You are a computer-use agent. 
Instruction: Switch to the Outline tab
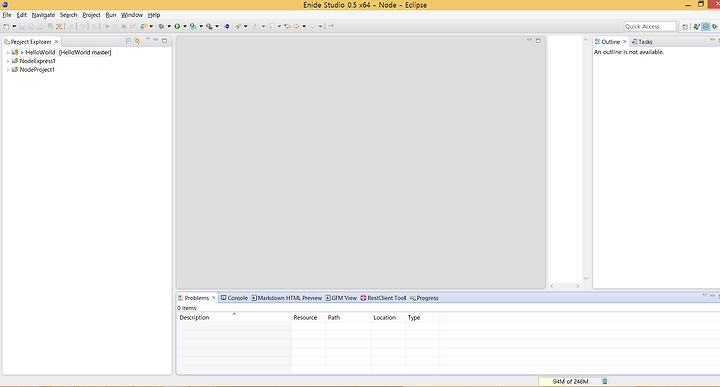pos(610,41)
